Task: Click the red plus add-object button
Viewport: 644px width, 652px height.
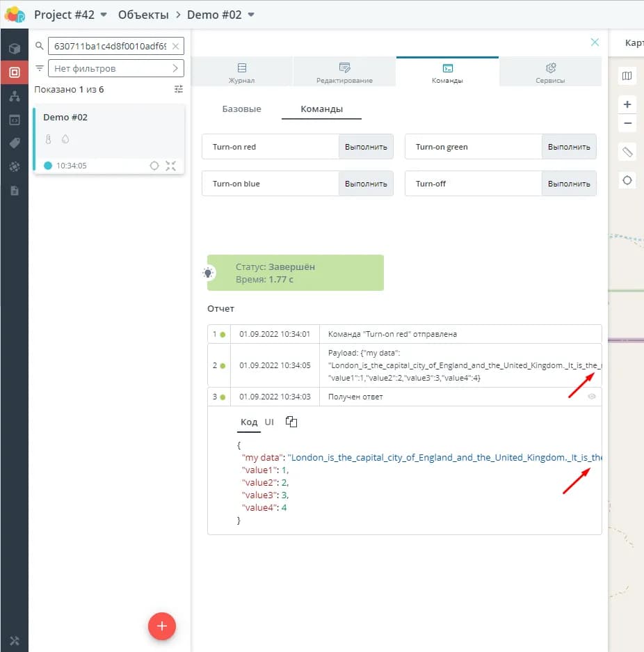Action: 162,626
